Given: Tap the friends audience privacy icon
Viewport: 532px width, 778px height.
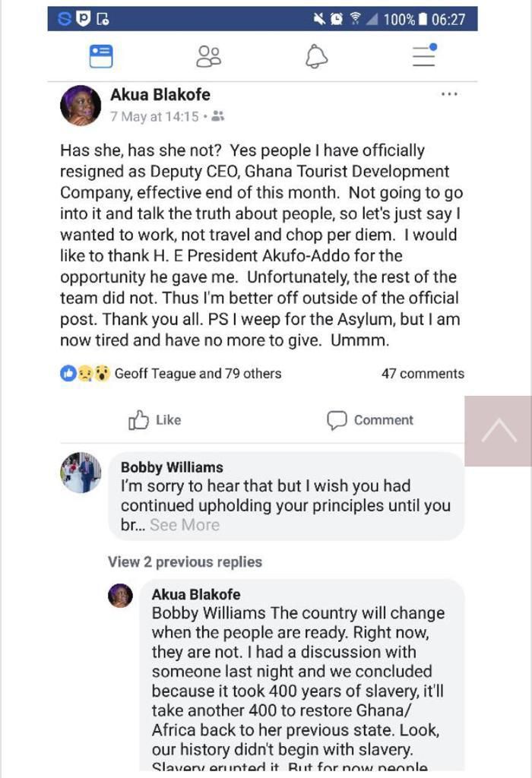Looking at the screenshot, I should coord(218,117).
